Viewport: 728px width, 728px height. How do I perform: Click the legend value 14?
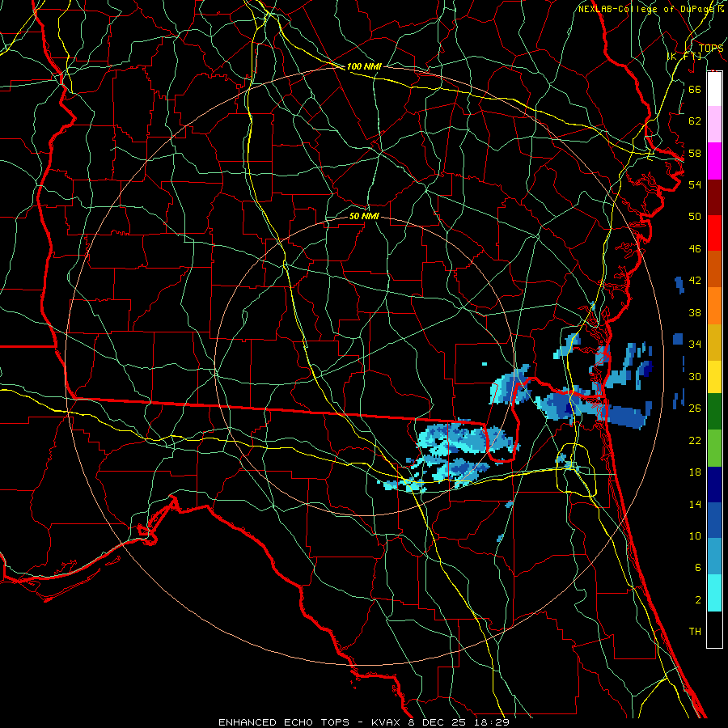point(695,504)
